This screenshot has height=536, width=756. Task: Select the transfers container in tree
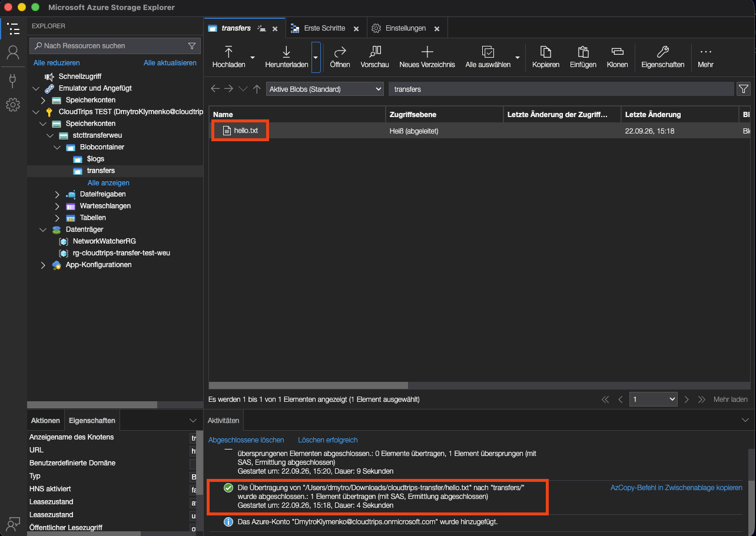pyautogui.click(x=101, y=171)
